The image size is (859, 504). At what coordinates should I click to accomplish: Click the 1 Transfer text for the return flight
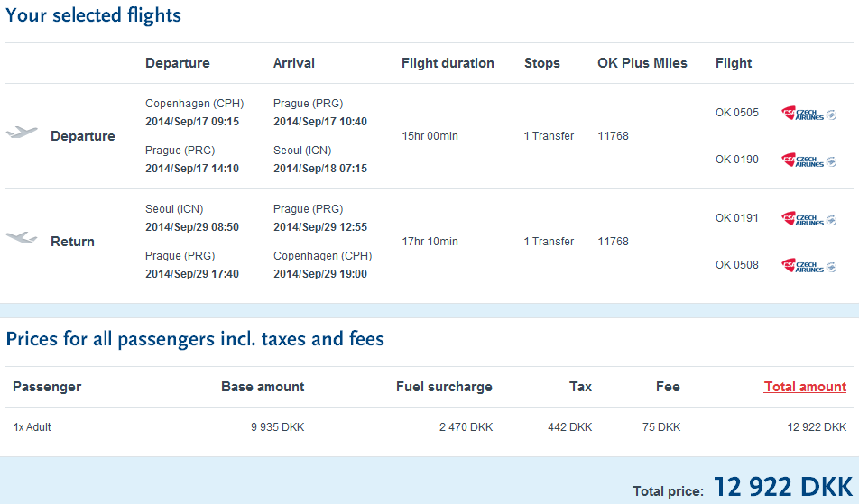point(549,242)
